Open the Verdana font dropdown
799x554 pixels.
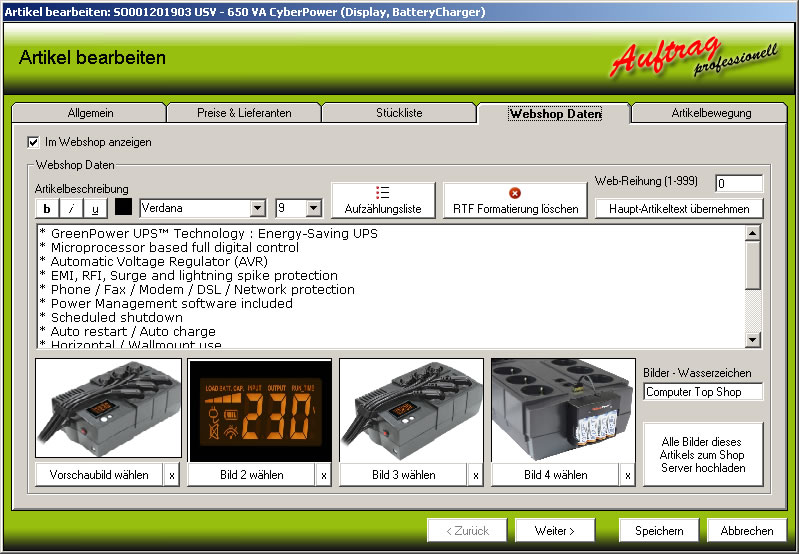pos(258,208)
